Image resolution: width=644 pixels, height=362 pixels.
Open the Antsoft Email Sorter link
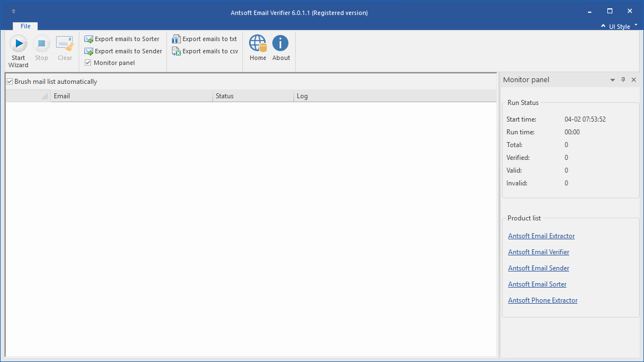click(x=537, y=284)
